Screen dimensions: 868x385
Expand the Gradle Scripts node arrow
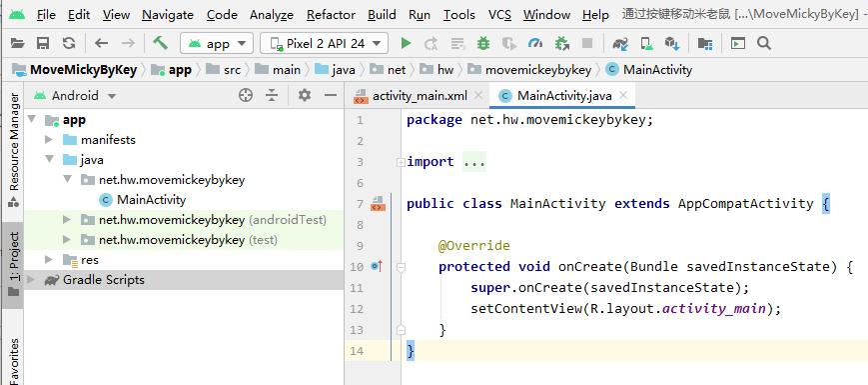tap(31, 280)
